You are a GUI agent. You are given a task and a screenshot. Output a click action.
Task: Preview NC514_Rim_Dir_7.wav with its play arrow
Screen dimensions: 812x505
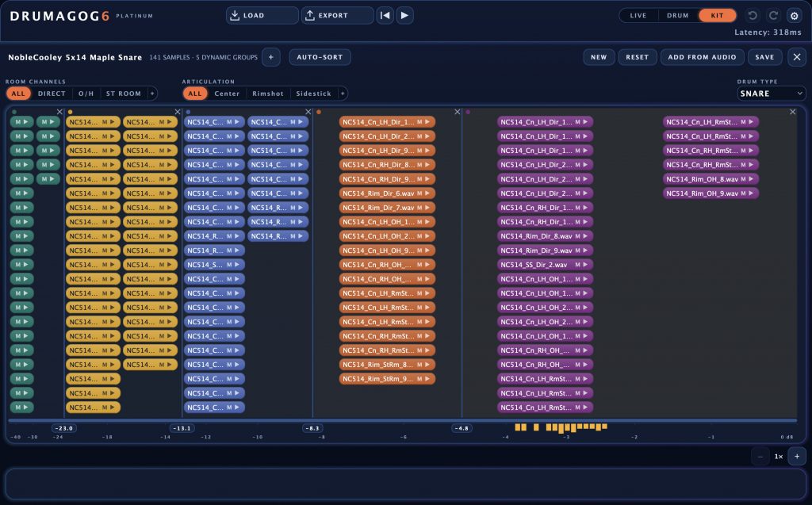[x=427, y=208]
